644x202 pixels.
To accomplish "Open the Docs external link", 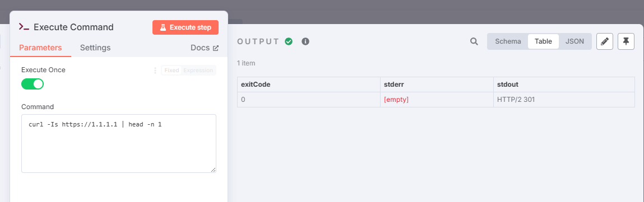I will [x=205, y=48].
